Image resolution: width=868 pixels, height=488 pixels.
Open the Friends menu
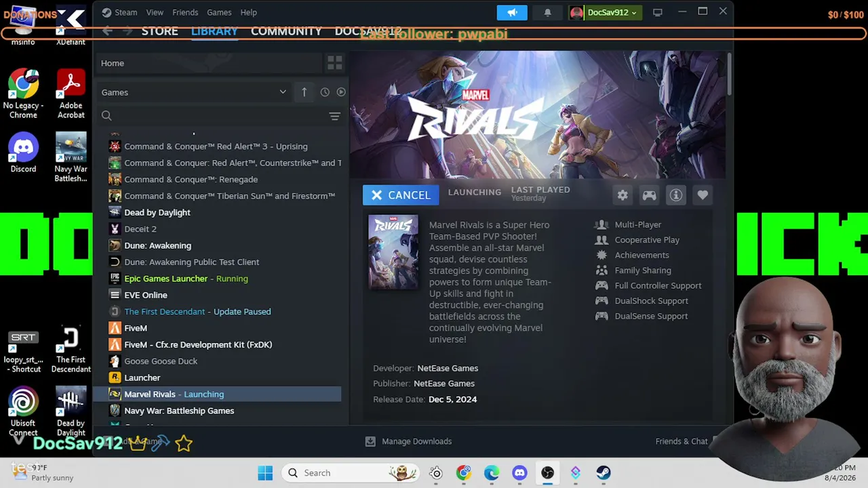(x=185, y=12)
